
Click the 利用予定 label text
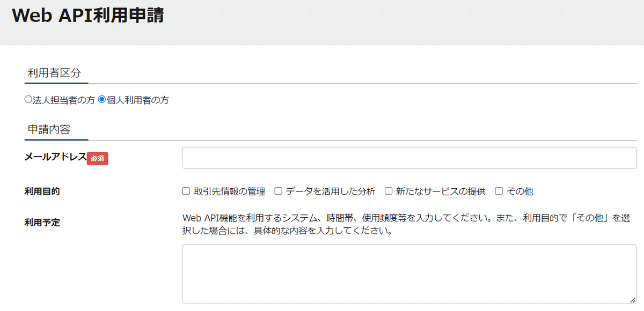pyautogui.click(x=41, y=223)
